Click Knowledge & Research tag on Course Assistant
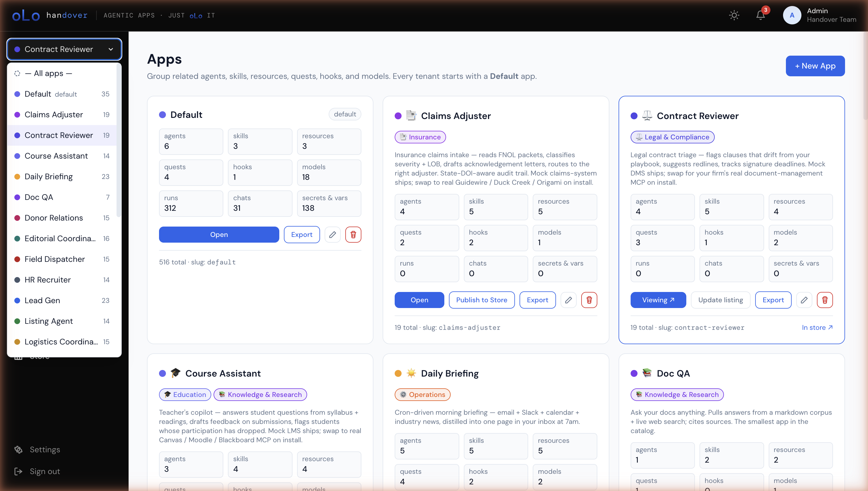 [x=260, y=395]
